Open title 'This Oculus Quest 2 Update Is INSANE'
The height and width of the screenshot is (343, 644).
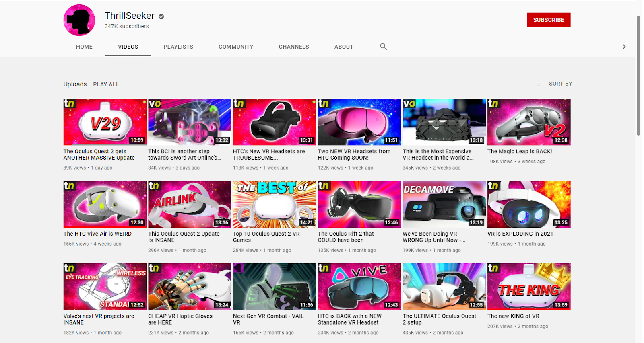point(184,237)
